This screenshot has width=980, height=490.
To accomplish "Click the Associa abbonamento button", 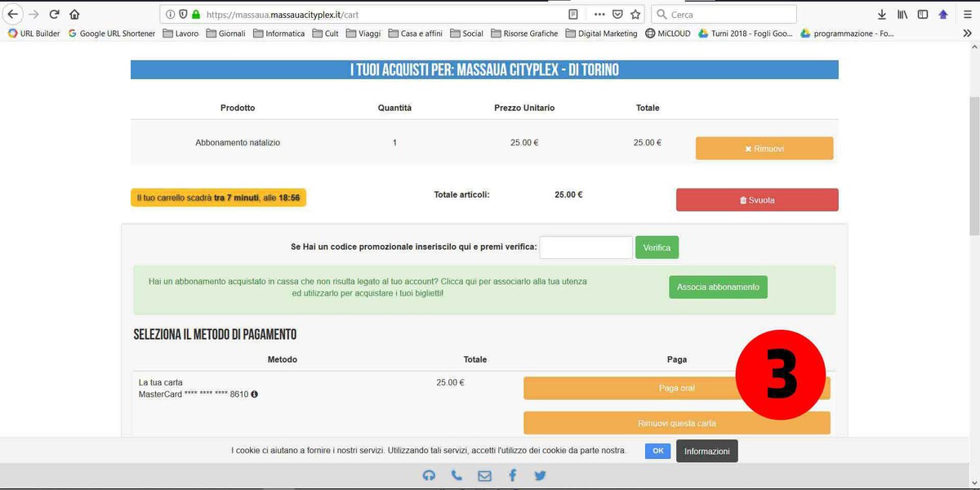I will point(718,287).
